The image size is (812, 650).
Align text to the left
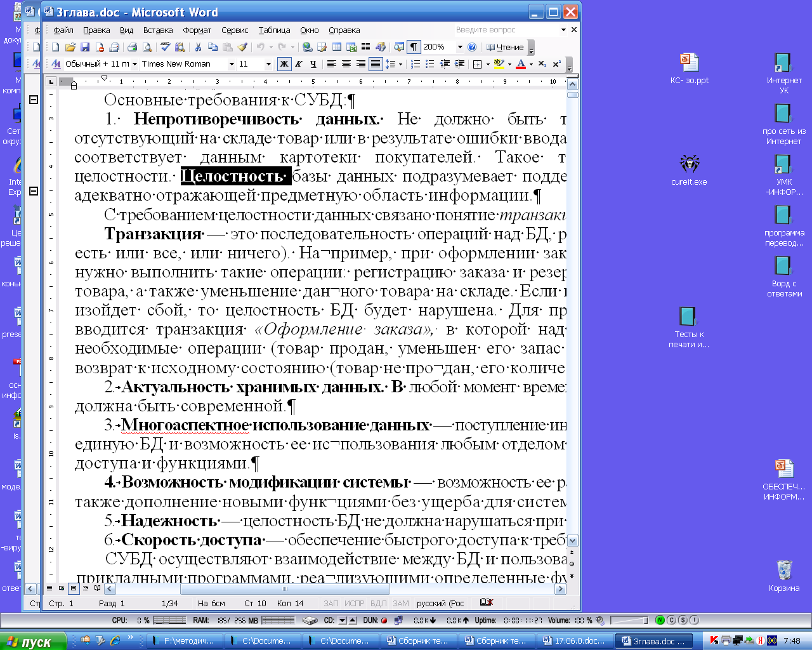click(x=331, y=64)
